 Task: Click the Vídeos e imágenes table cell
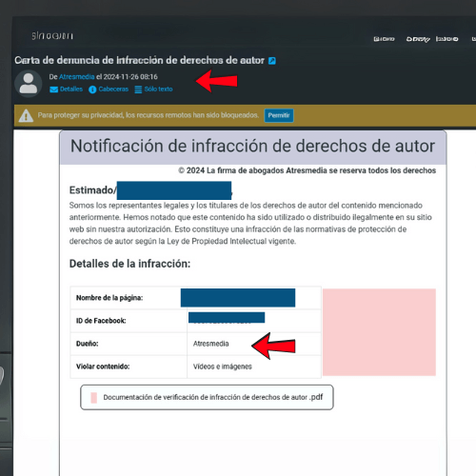[x=254, y=367]
